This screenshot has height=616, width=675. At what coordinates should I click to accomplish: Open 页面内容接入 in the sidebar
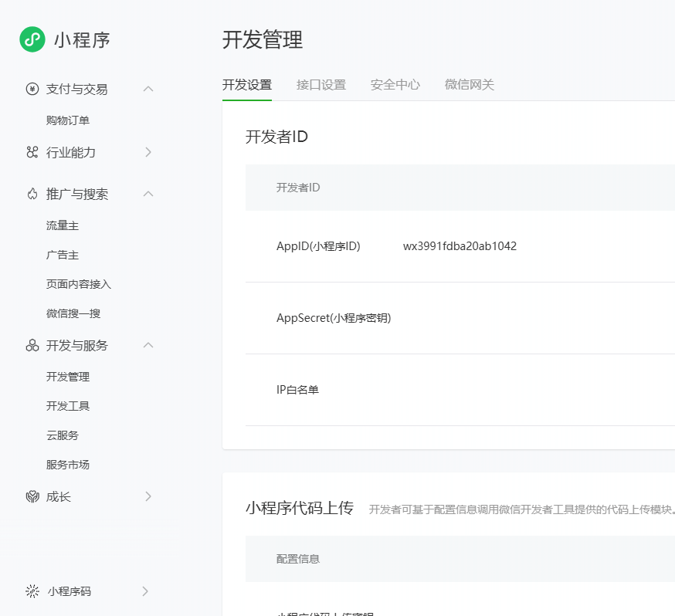(78, 284)
